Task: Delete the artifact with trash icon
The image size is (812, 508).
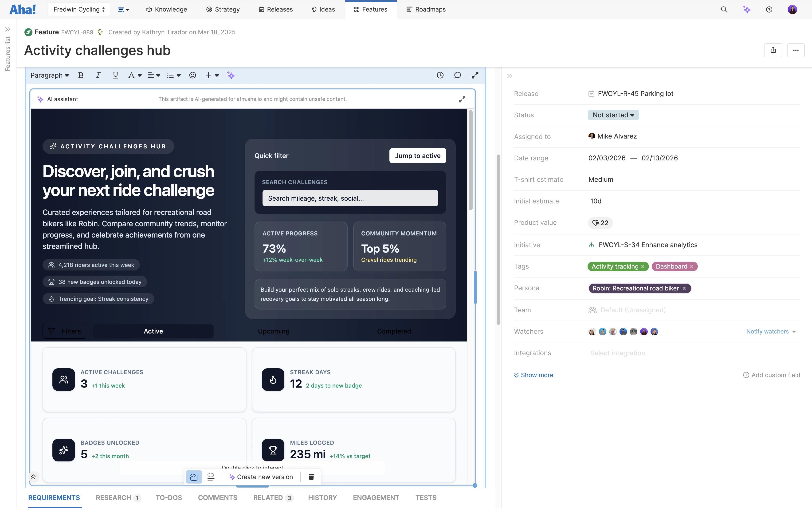Action: click(x=311, y=477)
